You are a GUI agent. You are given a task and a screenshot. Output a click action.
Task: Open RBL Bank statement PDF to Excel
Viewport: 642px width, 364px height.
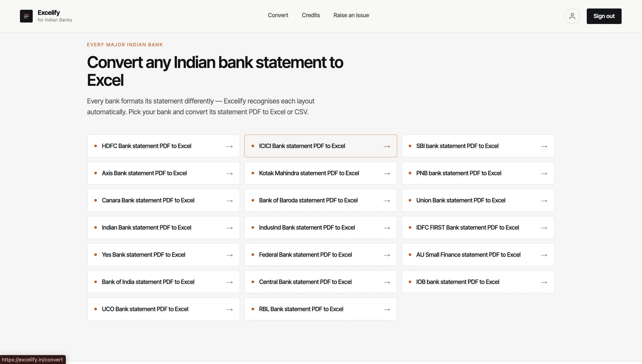(x=321, y=309)
